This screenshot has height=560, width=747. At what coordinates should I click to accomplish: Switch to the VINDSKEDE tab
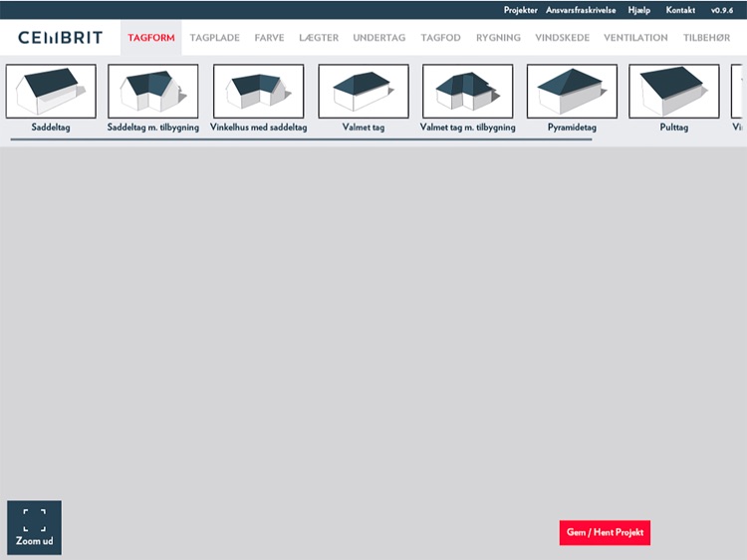coord(562,38)
